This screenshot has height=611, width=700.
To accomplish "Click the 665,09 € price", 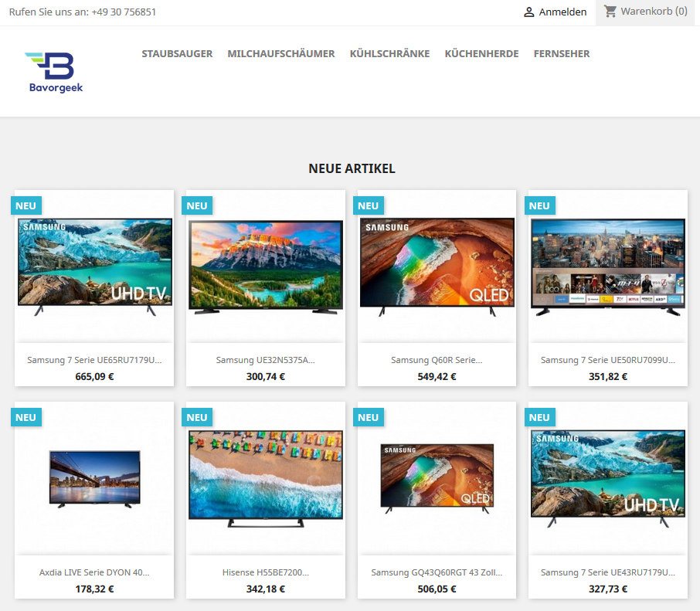I will pos(94,377).
